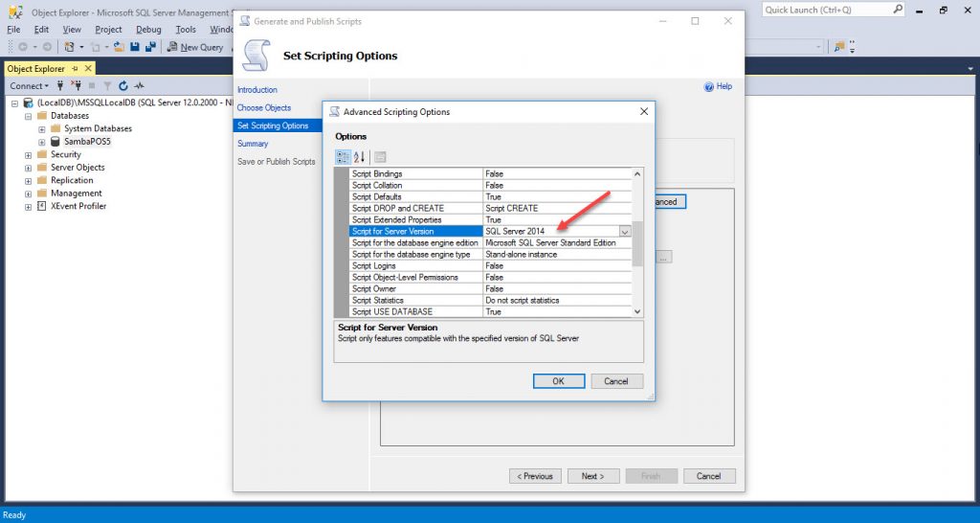This screenshot has height=523, width=980.
Task: Click New Query toolbar button
Action: pos(195,47)
